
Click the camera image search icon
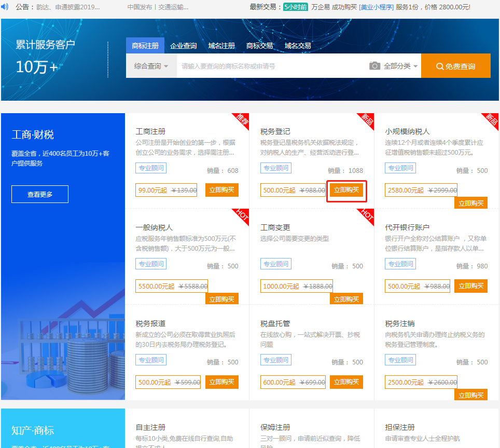[x=374, y=66]
